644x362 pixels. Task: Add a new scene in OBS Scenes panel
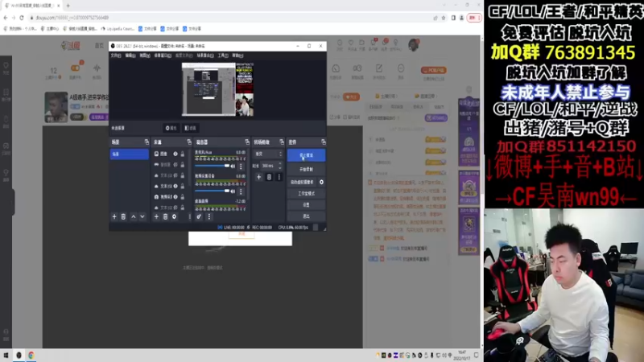114,216
